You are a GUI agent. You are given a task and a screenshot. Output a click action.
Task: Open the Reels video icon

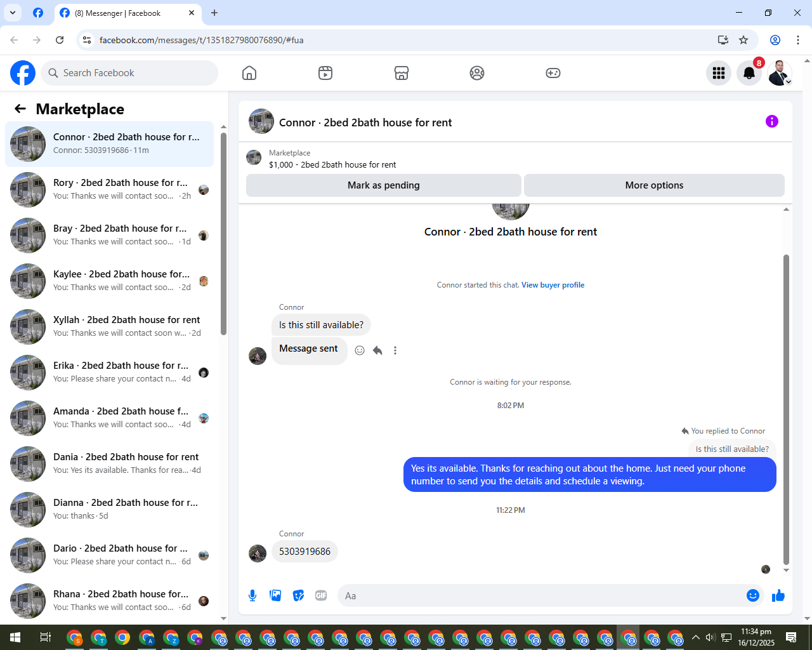coord(325,73)
